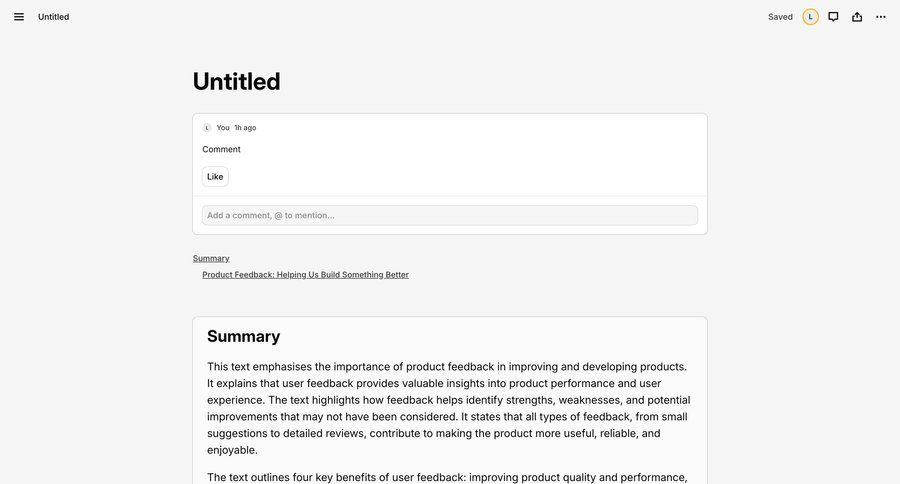Click the small commenter avatar beside You
The height and width of the screenshot is (484, 900).
[207, 128]
